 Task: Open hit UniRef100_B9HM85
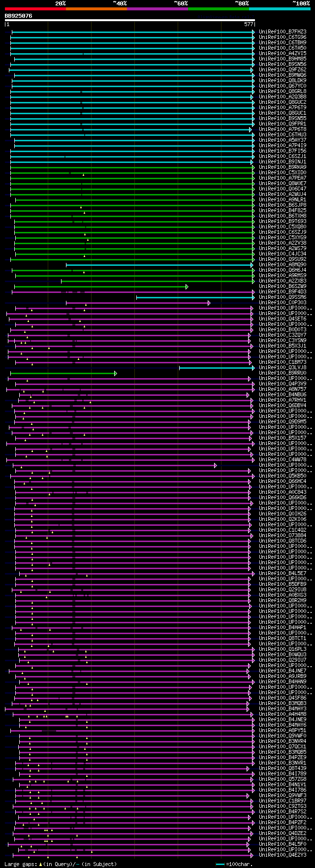point(283,59)
